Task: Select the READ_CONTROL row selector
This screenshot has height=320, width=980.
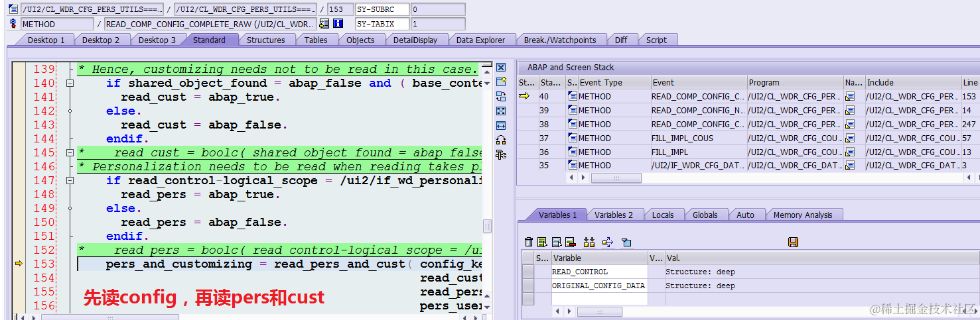Action: (x=527, y=272)
